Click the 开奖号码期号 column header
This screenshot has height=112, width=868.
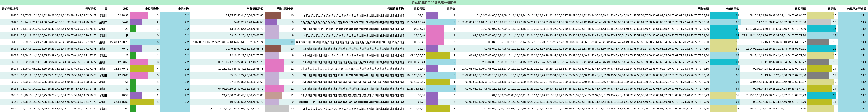point(10,9)
